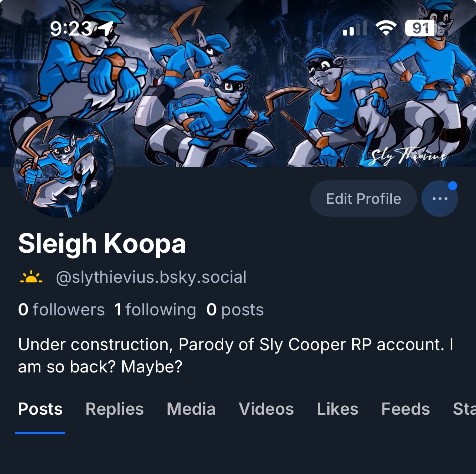Tap the Wi-Fi status bar icon
476x474 pixels.
coord(386,28)
